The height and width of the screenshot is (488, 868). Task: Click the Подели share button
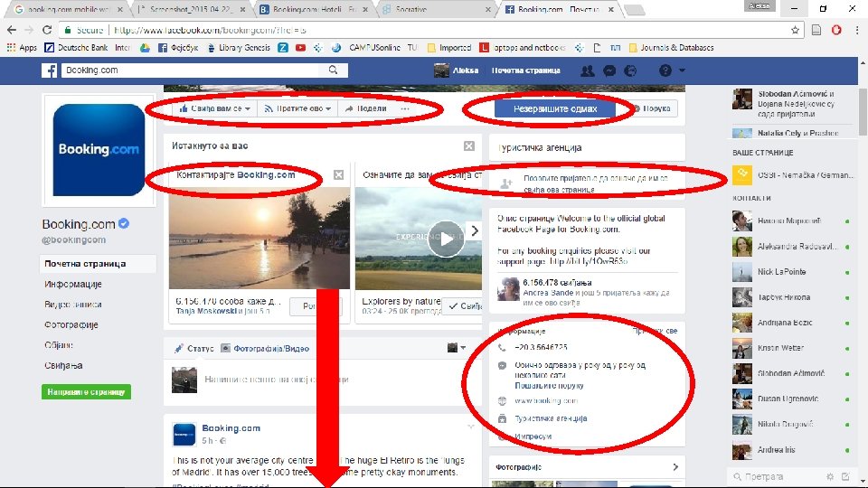coord(366,108)
